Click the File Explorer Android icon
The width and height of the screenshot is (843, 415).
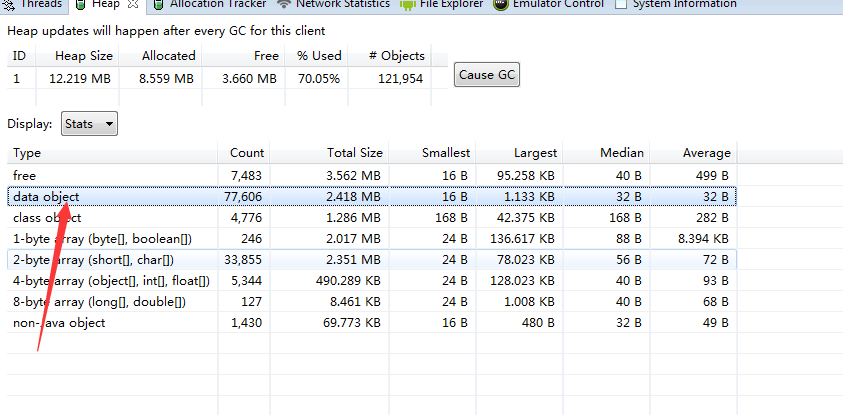tap(407, 4)
